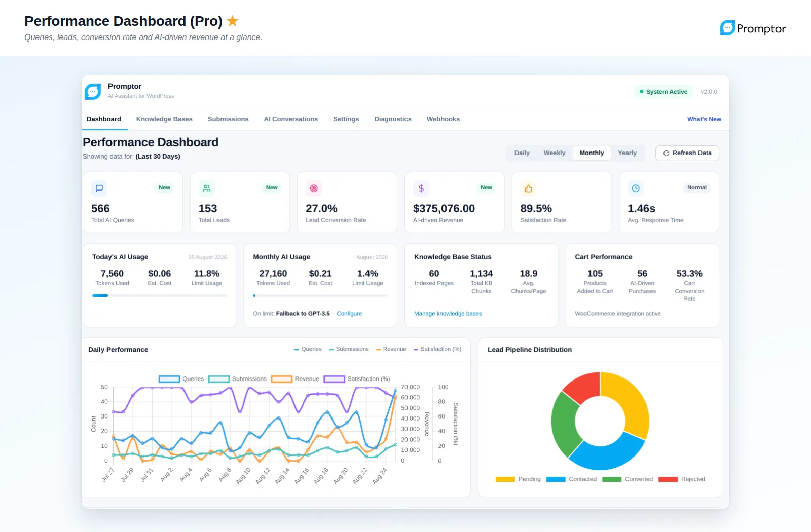The height and width of the screenshot is (532, 811).
Task: Click the gold star next to the page title
Action: pos(233,21)
